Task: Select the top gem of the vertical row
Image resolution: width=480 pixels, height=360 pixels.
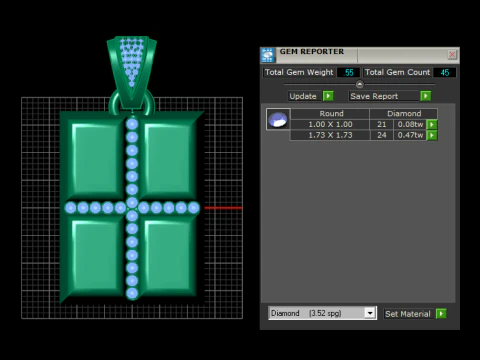Action: click(x=132, y=124)
